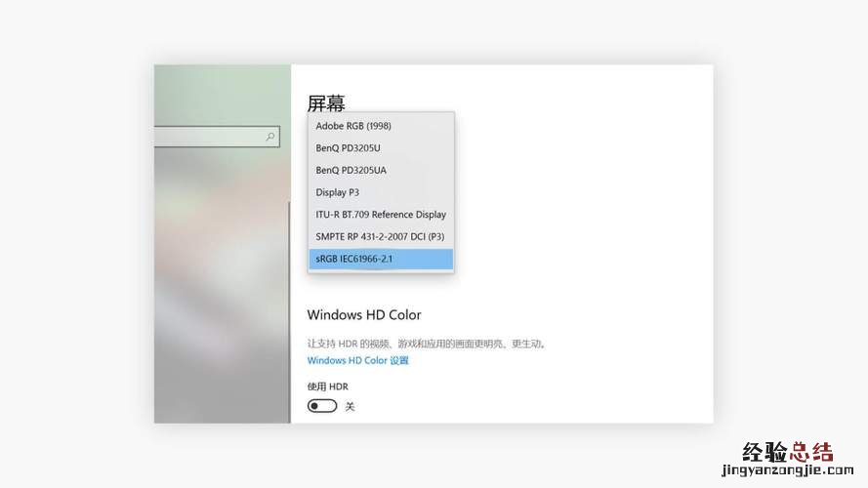
Task: Focus the sidebar search input field
Action: coord(217,137)
